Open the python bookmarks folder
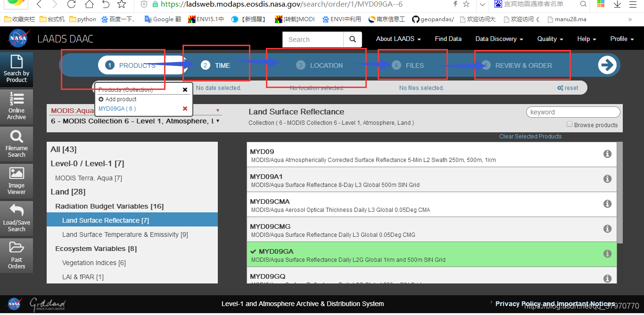The width and height of the screenshot is (644, 315). [83, 19]
